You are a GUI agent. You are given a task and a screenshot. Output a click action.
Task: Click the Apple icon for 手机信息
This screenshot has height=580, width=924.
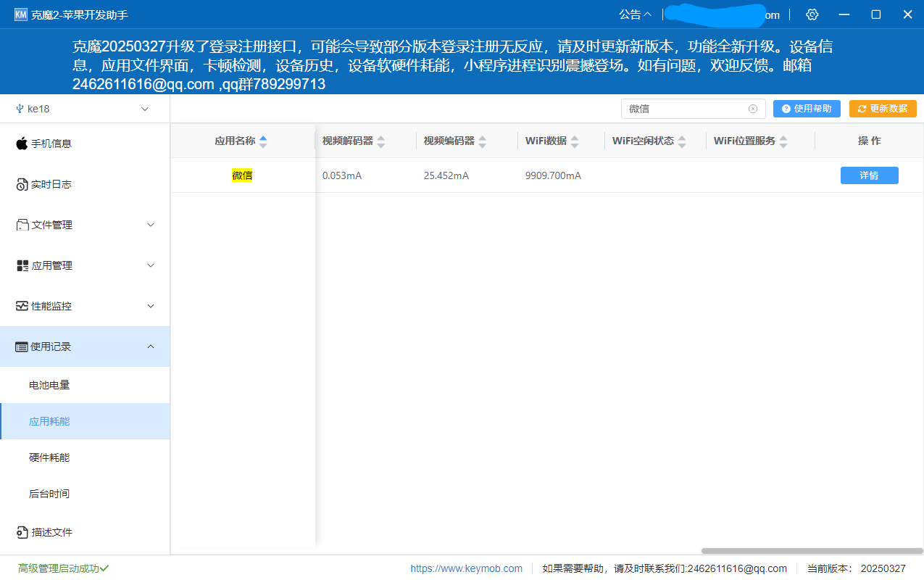[22, 143]
